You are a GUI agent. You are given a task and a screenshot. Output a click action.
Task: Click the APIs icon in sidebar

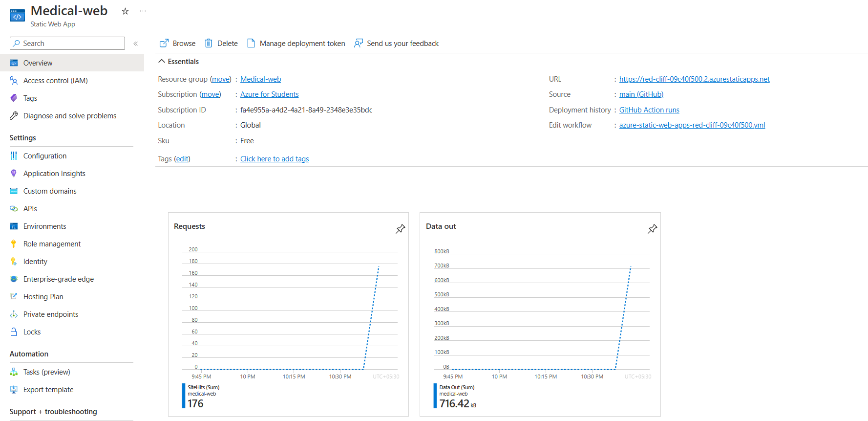(x=14, y=209)
